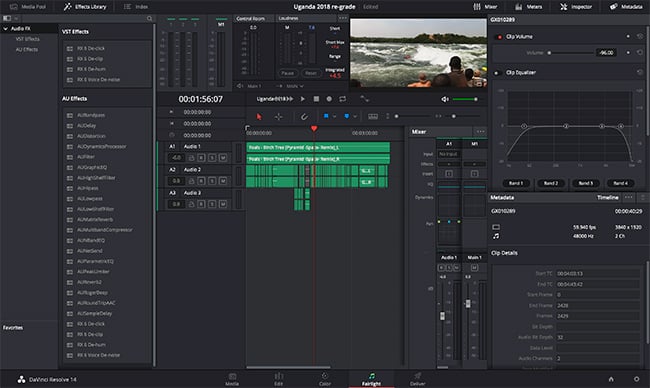Image resolution: width=650 pixels, height=388 pixels.
Task: Open the Media Pool panel
Action: coord(28,7)
